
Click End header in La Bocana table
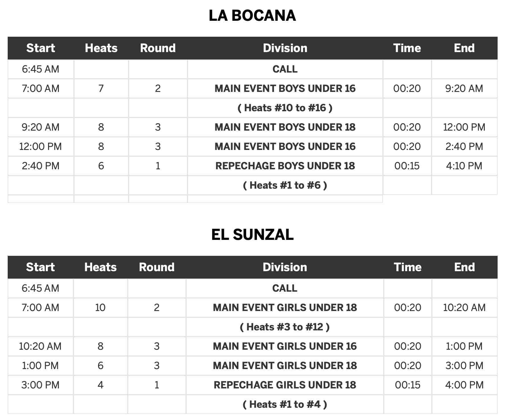464,48
